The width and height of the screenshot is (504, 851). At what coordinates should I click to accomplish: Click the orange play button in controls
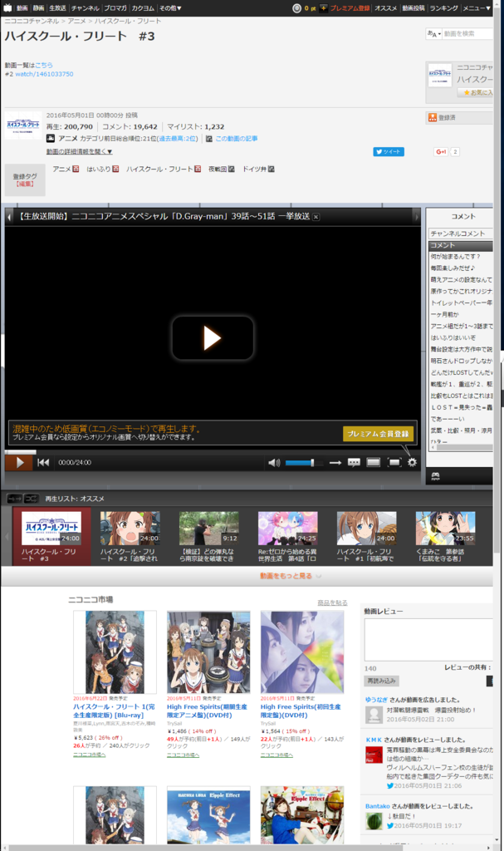[x=19, y=462]
